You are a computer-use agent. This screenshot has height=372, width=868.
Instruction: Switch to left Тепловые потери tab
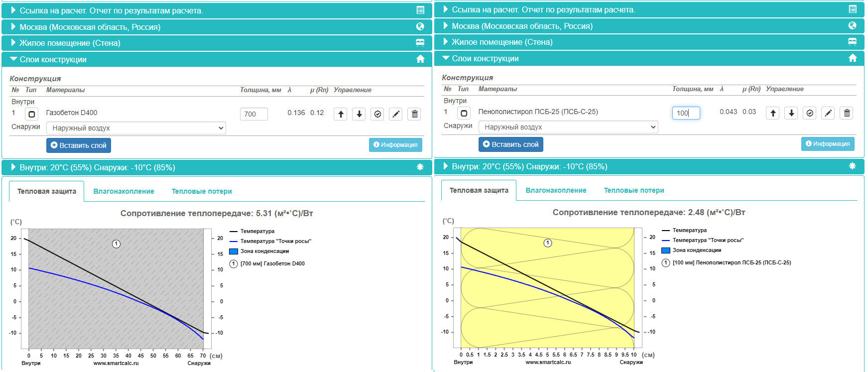click(x=202, y=191)
